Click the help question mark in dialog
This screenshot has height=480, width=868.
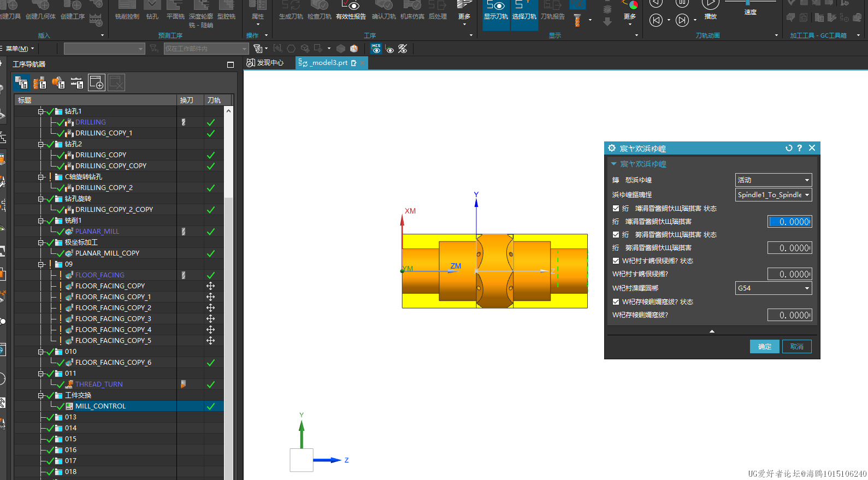click(799, 148)
